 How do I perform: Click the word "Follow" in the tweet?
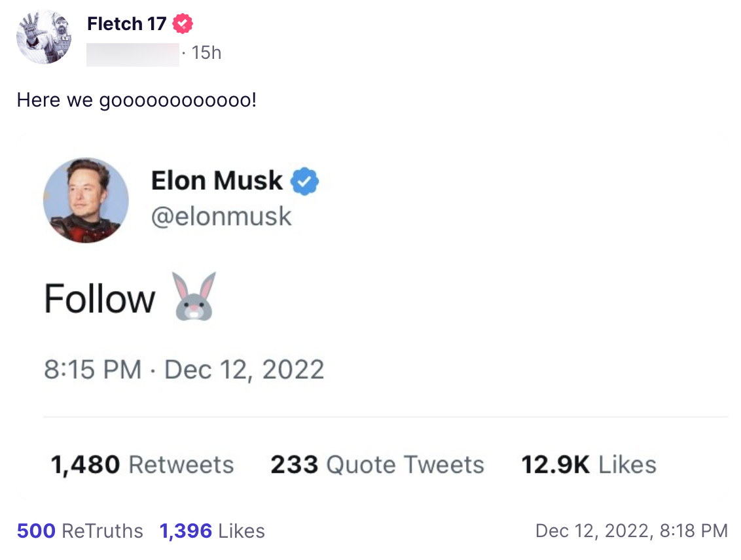click(99, 299)
